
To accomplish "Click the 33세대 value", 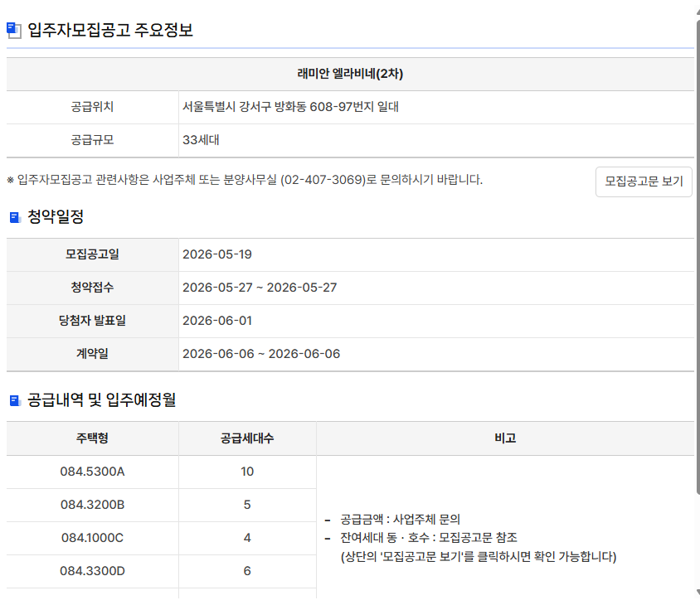I will coord(201,140).
